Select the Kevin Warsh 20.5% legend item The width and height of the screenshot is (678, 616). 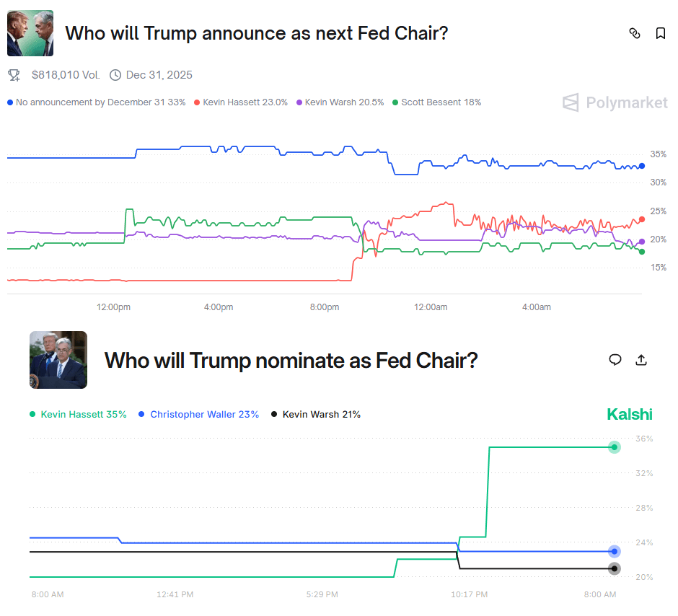(x=340, y=102)
